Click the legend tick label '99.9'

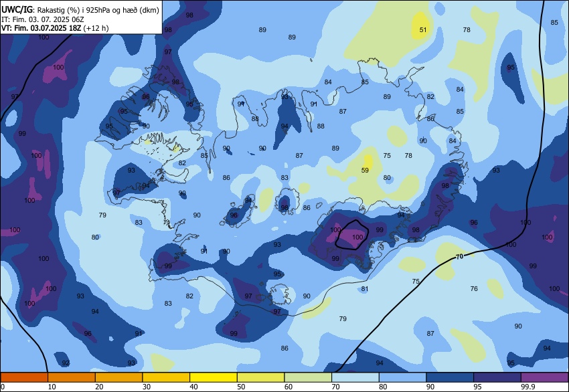click(x=528, y=387)
